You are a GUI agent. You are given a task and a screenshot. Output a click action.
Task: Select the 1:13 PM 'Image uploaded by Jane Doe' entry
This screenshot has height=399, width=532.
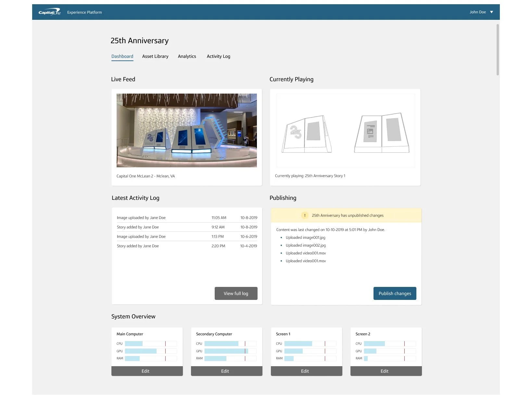(x=187, y=237)
